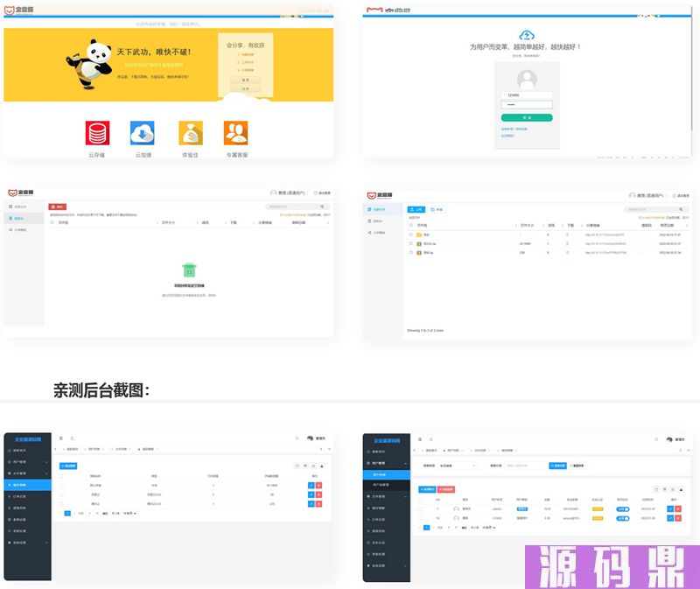Image resolution: width=700 pixels, height=589 pixels.
Task: Open page size dropdown in storage admin pagination
Action: 129,514
